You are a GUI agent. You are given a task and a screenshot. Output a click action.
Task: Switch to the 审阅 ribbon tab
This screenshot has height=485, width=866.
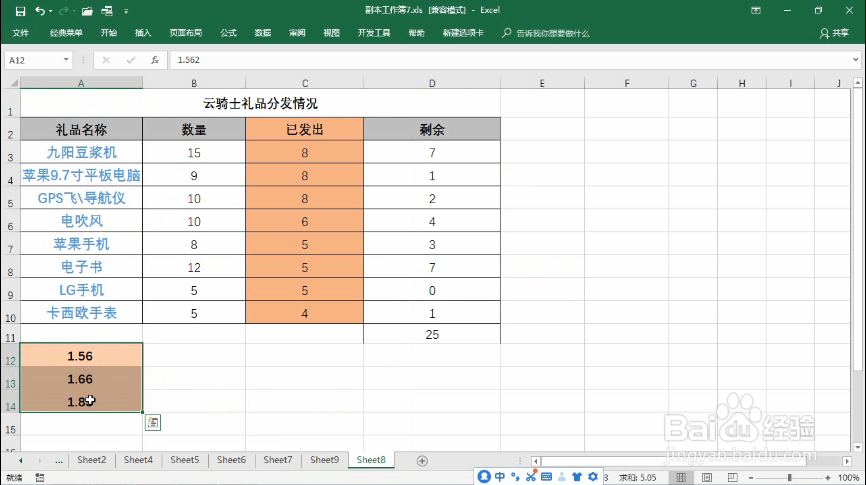(297, 33)
